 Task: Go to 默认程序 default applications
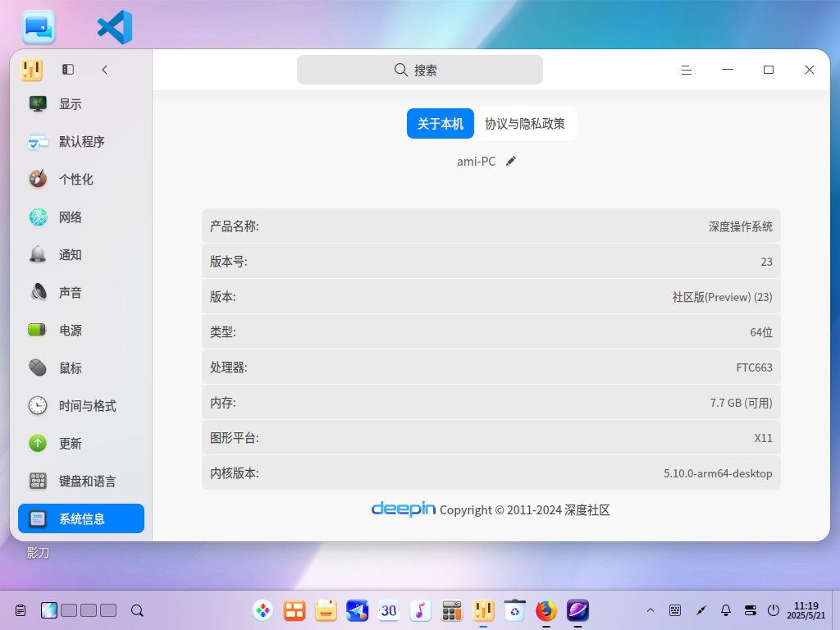[81, 142]
